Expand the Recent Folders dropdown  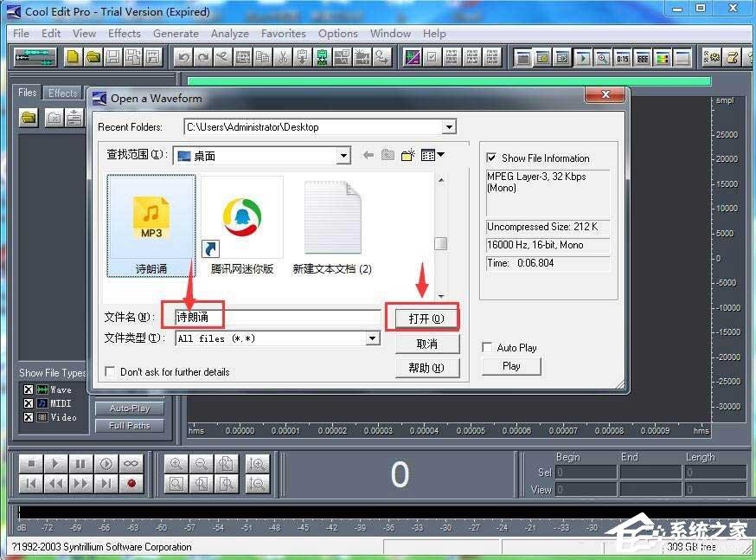pyautogui.click(x=449, y=127)
